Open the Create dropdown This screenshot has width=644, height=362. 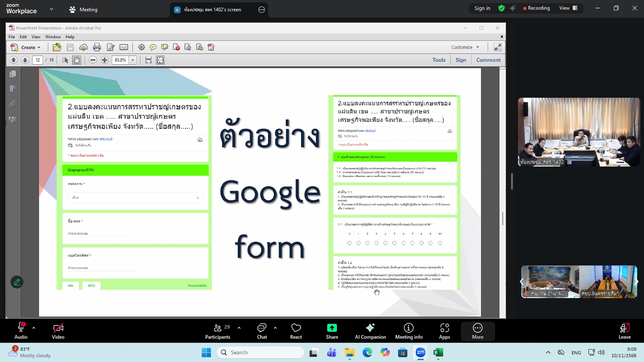pos(28,47)
